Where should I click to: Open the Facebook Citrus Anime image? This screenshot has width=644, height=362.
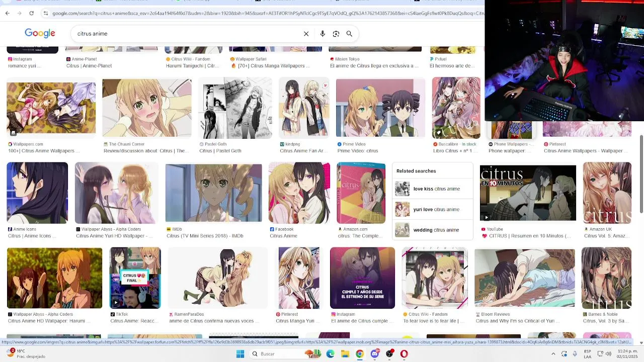[299, 193]
